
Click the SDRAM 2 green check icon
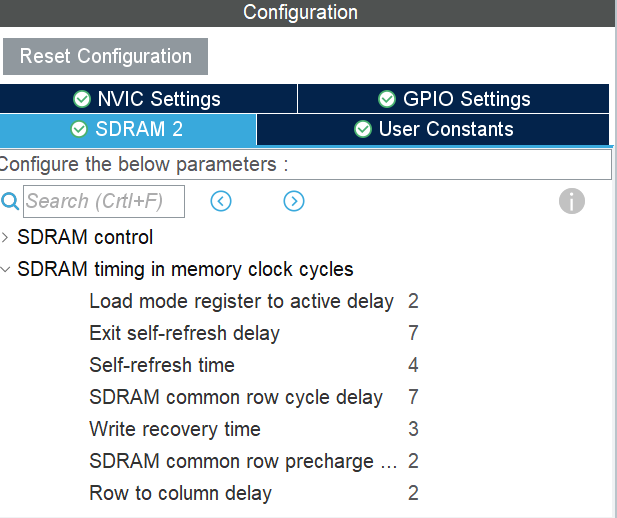coord(79,129)
